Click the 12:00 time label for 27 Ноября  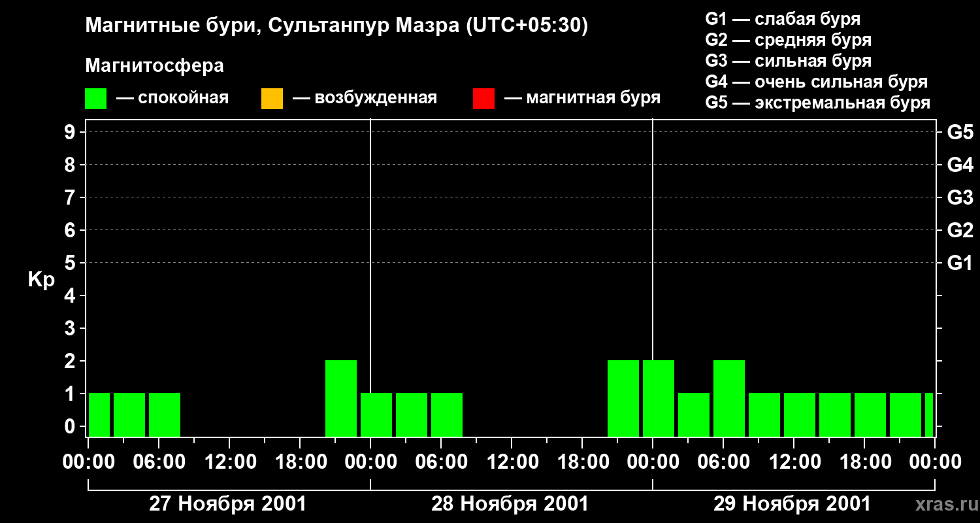(229, 462)
